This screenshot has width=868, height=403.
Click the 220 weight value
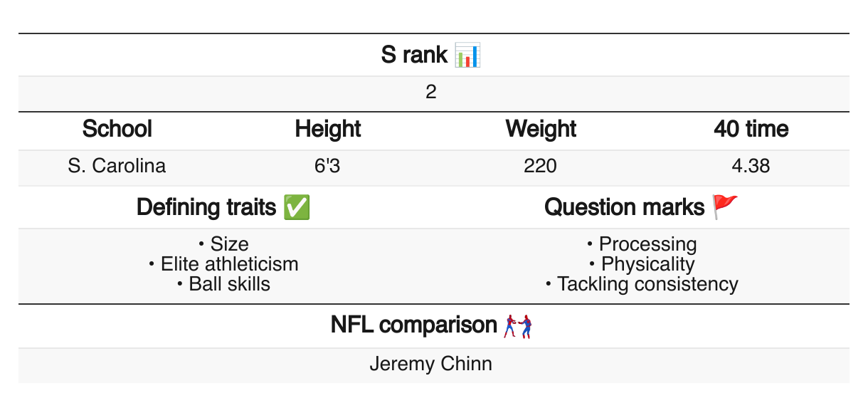pos(541,167)
